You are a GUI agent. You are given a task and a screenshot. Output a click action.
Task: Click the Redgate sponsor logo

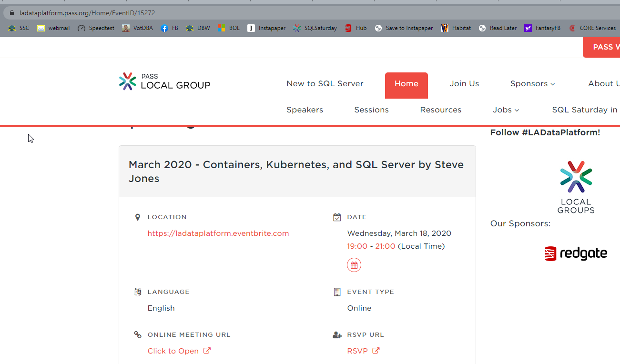point(576,253)
